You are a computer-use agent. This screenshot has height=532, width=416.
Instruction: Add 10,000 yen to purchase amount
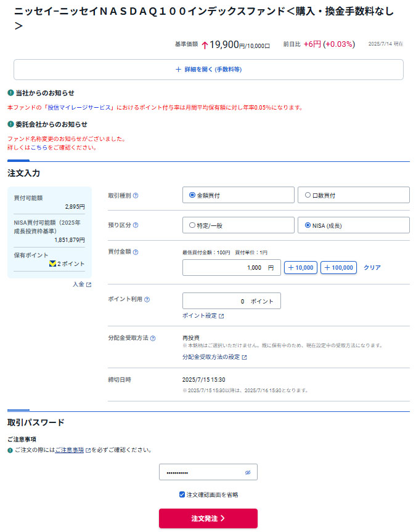[300, 268]
